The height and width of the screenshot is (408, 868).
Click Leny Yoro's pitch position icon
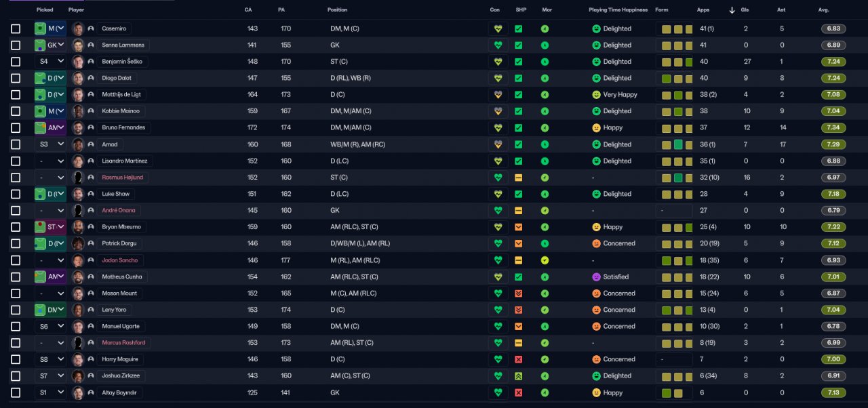[x=41, y=310]
